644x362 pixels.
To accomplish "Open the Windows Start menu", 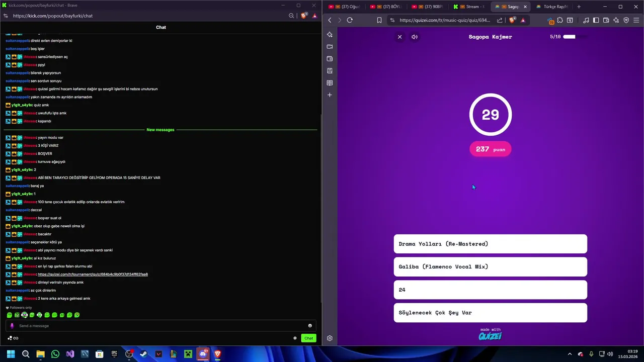I will click(x=11, y=354).
